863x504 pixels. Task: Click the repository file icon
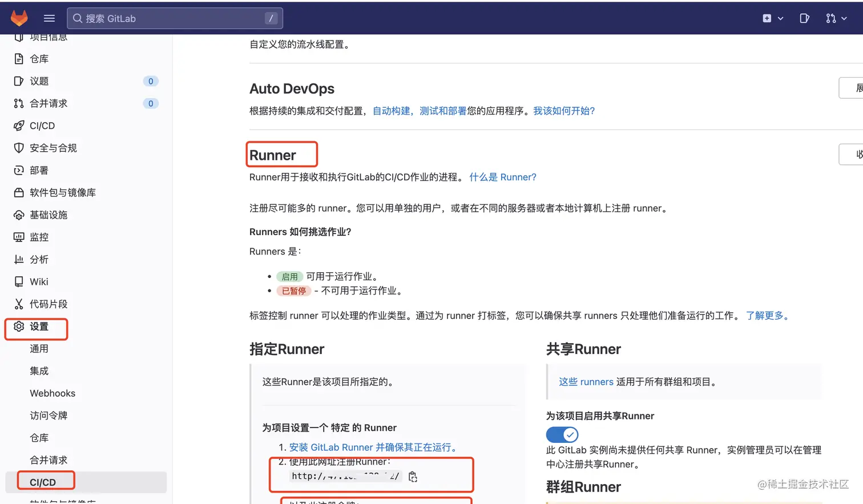tap(19, 59)
